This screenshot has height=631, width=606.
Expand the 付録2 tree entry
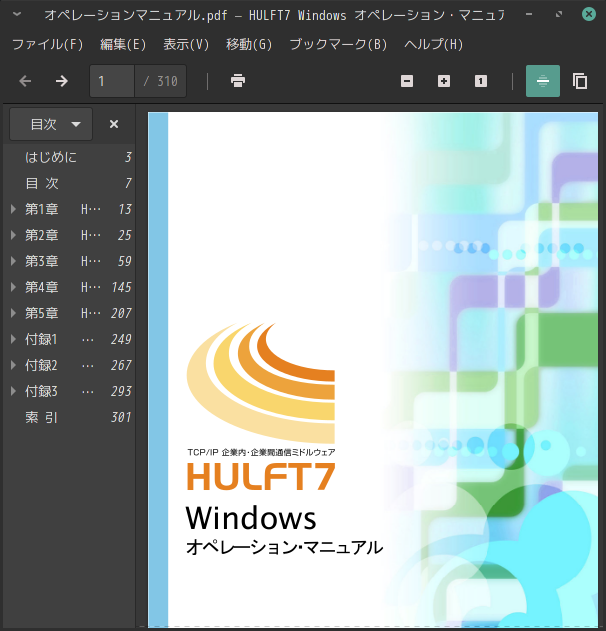point(13,365)
